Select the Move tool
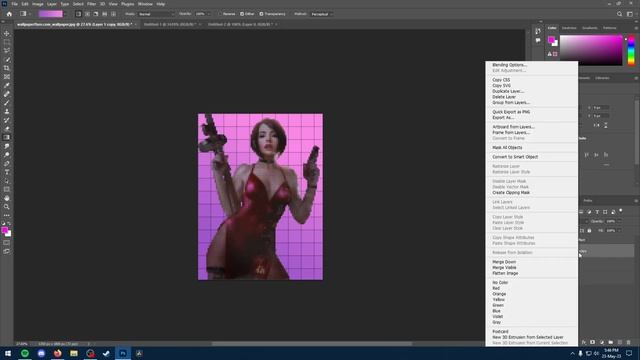This screenshot has height=360, width=640. 7,33
